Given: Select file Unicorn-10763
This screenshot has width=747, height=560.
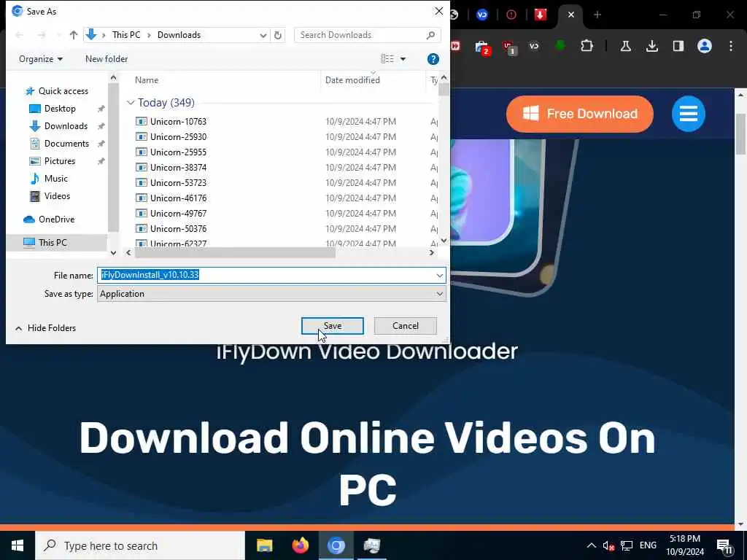Looking at the screenshot, I should coord(178,122).
